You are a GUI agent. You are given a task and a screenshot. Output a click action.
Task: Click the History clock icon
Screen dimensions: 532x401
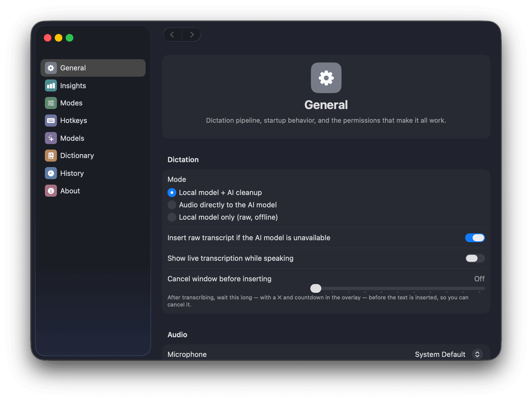pos(51,173)
